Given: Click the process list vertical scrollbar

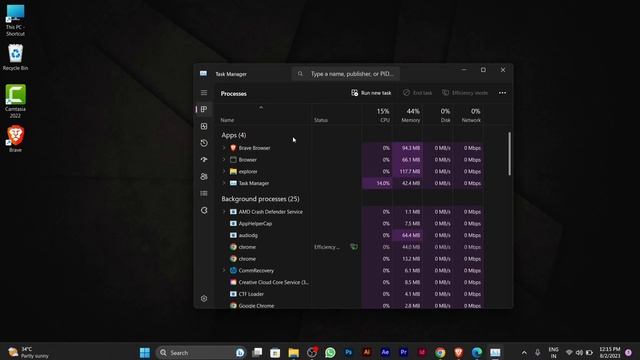Looking at the screenshot, I should (x=509, y=154).
